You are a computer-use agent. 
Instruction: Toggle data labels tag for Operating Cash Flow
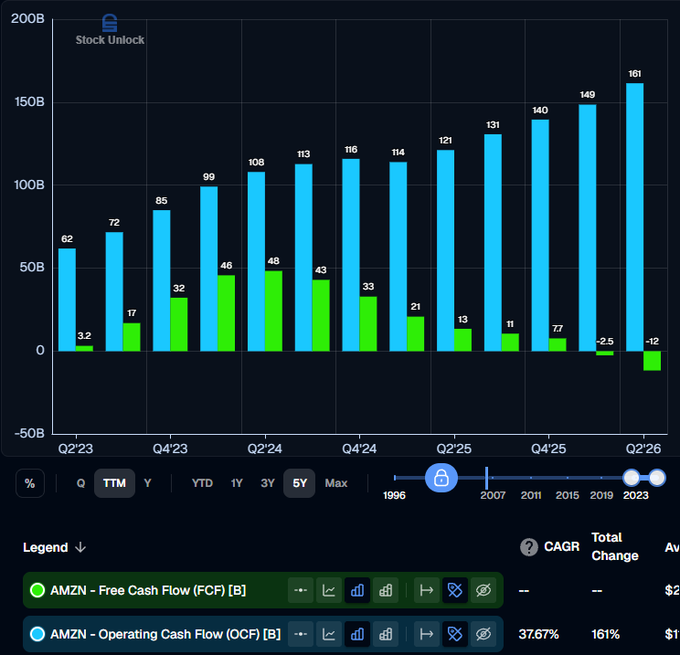point(455,634)
